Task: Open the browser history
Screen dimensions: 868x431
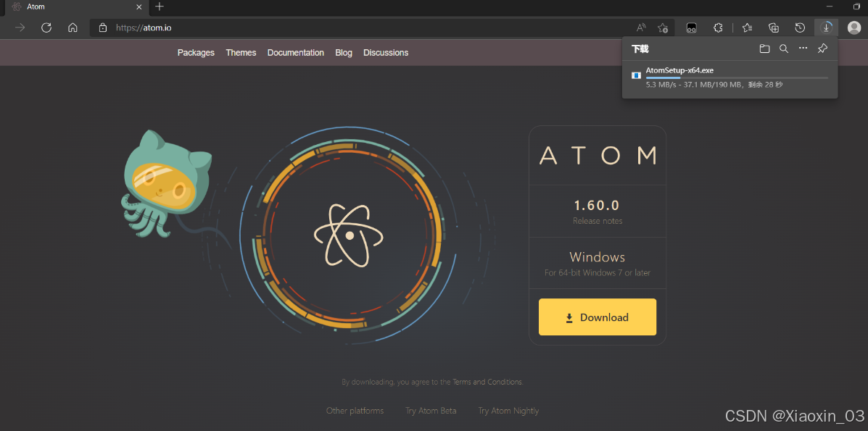Action: [x=800, y=28]
